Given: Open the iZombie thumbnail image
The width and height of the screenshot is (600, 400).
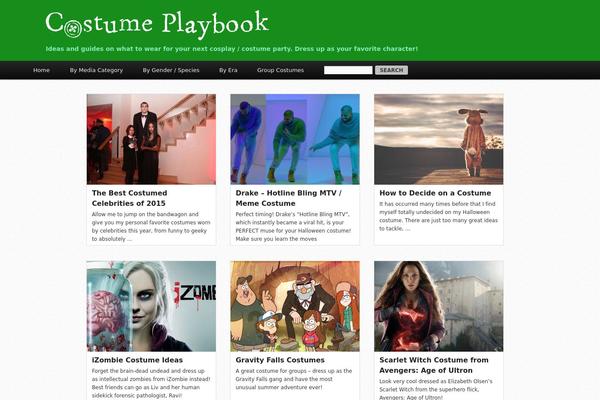Looking at the screenshot, I should 151,306.
